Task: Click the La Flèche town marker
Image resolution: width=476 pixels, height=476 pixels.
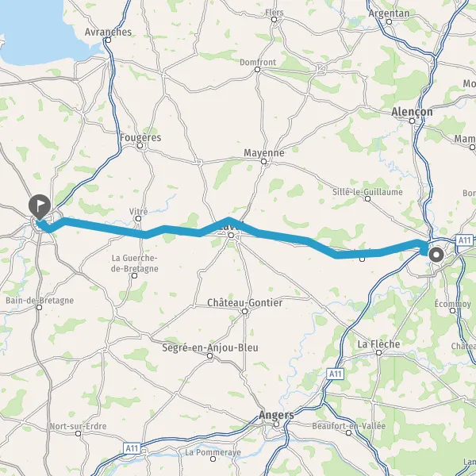Action: [379, 352]
